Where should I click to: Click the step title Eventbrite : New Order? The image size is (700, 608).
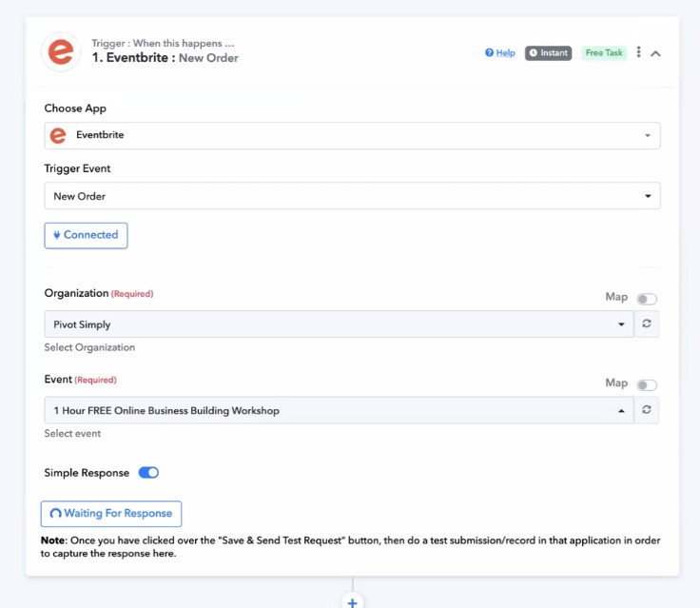coord(165,58)
